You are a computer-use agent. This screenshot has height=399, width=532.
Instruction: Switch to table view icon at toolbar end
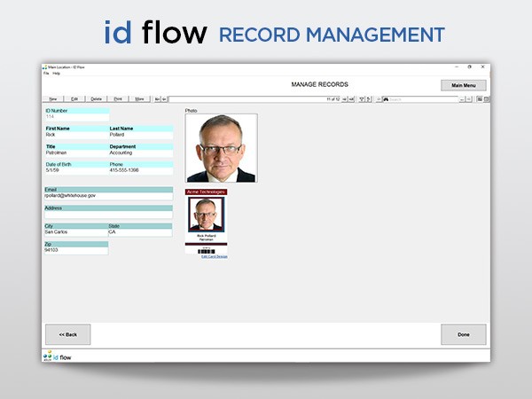click(486, 99)
